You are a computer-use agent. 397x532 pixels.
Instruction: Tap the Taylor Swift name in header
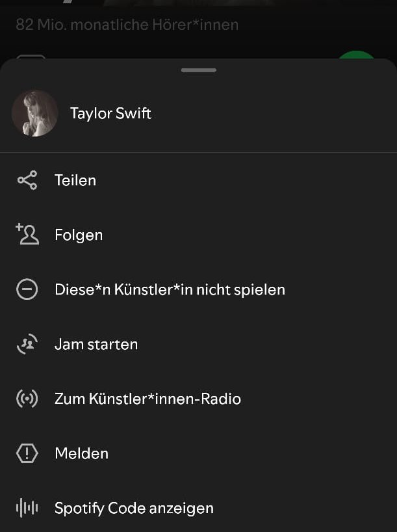[x=110, y=113]
